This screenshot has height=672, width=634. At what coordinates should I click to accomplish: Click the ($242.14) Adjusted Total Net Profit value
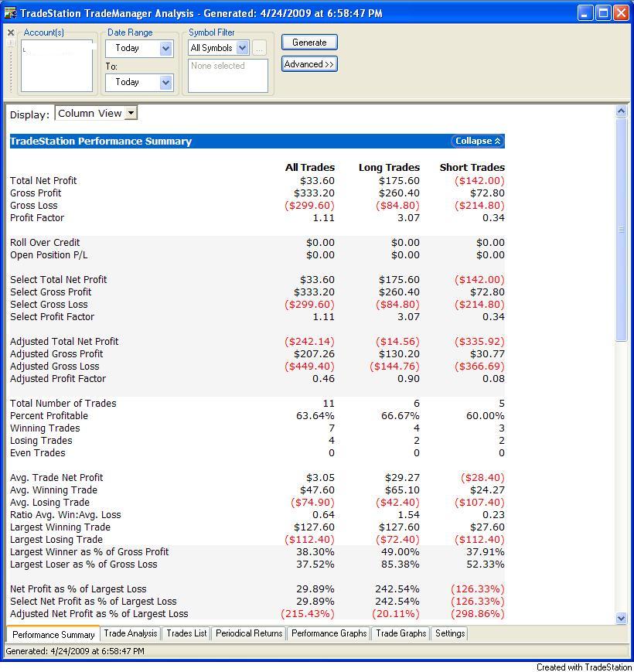pos(309,342)
